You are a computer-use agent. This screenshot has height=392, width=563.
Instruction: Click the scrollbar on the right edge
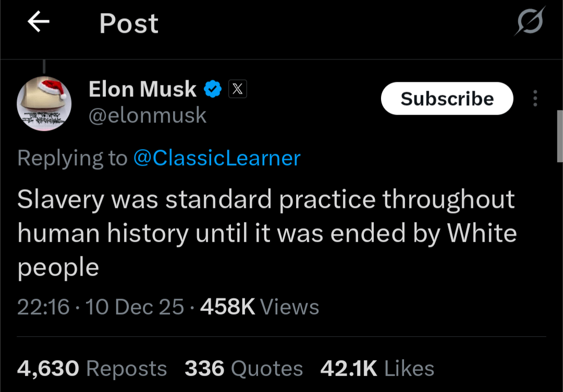(x=560, y=136)
